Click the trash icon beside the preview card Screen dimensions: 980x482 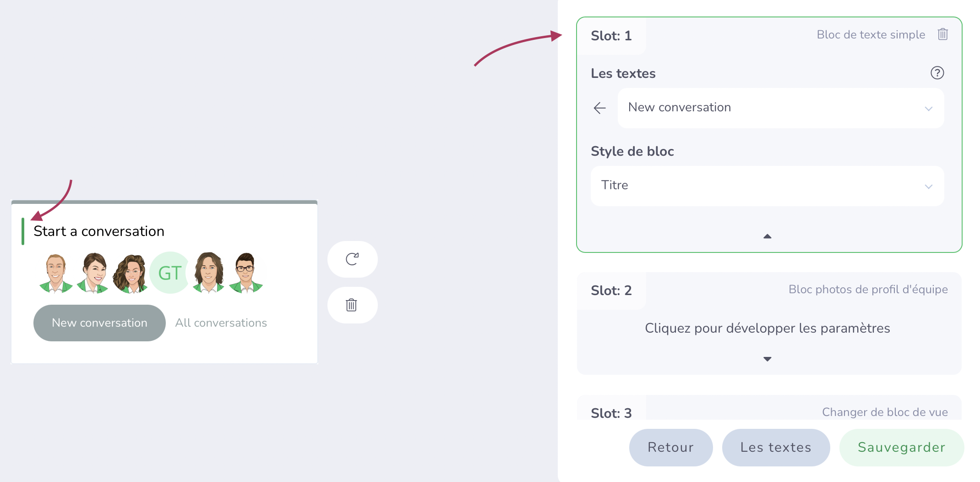click(352, 305)
